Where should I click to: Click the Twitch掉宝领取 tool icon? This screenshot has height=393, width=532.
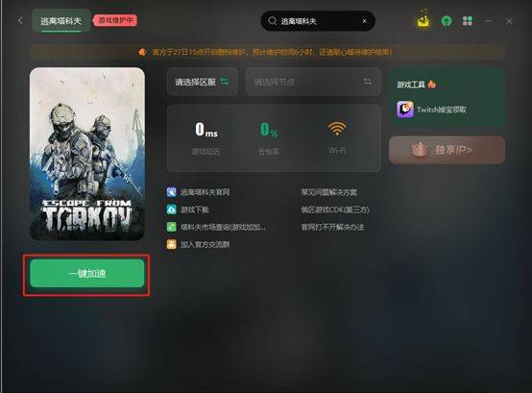(x=405, y=110)
